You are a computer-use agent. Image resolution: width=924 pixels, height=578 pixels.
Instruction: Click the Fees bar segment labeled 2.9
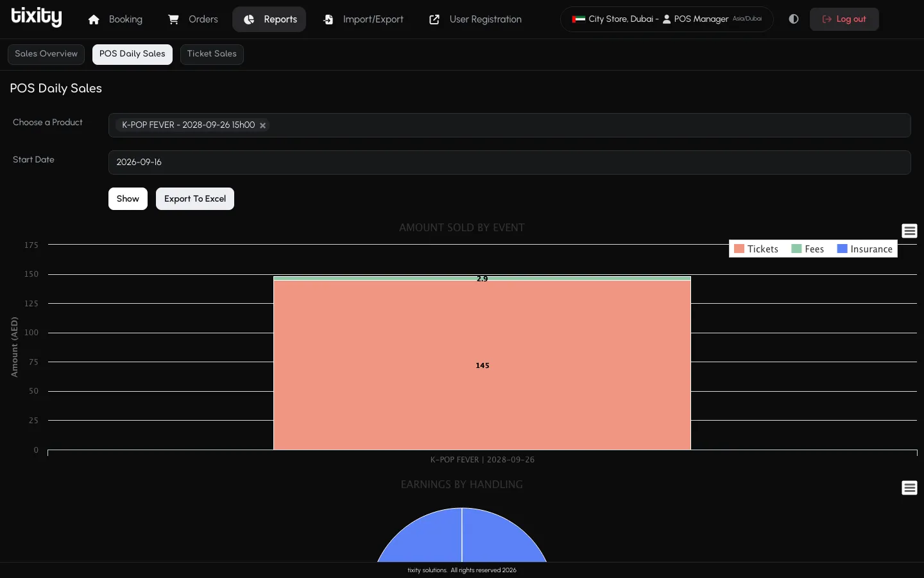click(483, 279)
